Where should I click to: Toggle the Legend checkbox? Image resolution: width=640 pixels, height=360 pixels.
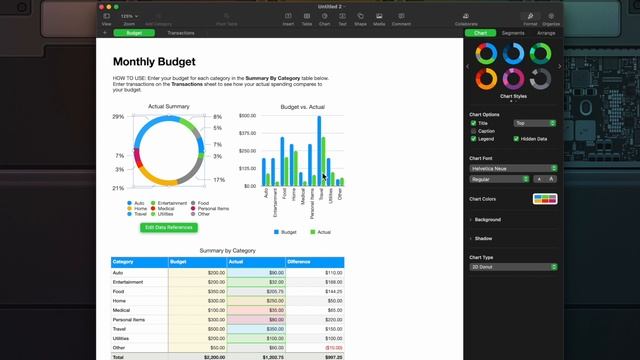click(x=473, y=139)
